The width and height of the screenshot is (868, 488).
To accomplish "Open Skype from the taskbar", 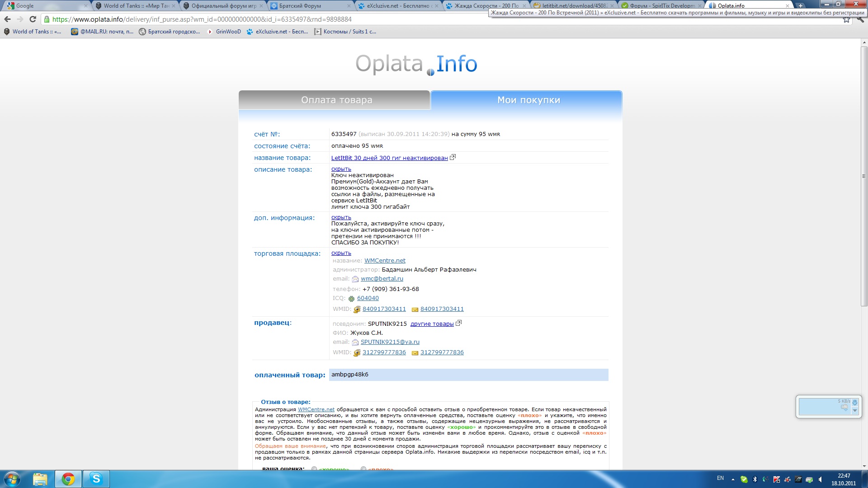I will [96, 479].
